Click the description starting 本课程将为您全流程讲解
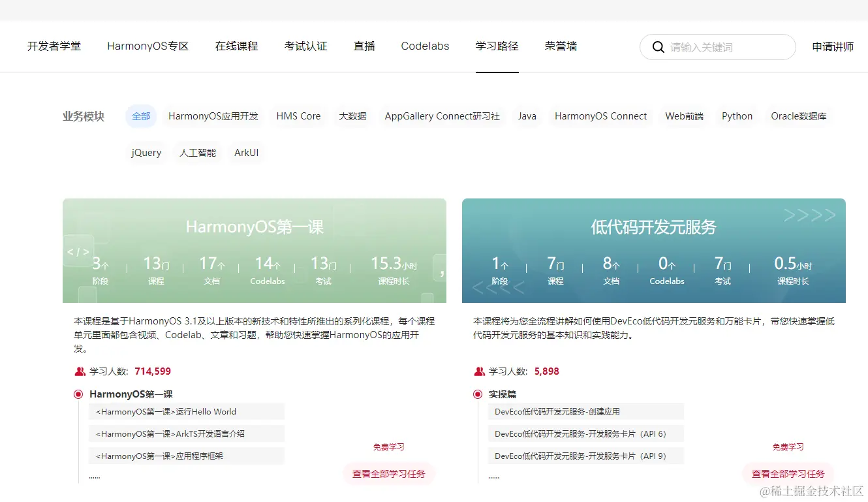The width and height of the screenshot is (868, 502). pyautogui.click(x=654, y=328)
